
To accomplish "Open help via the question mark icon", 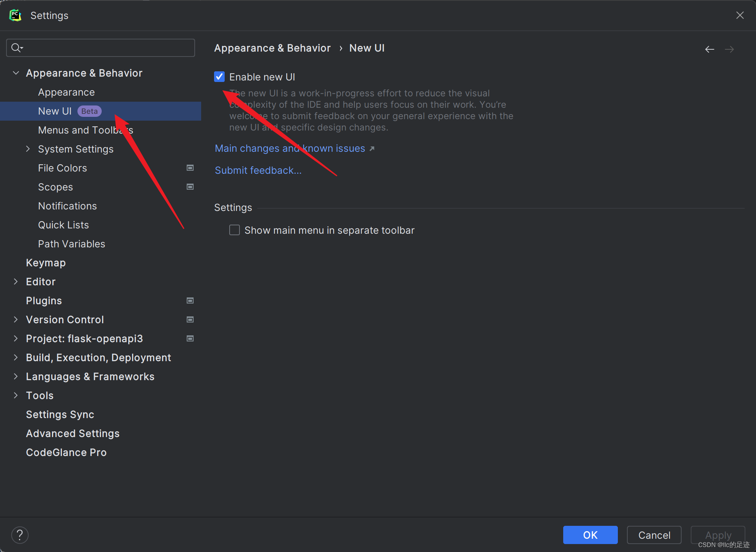I will [20, 535].
